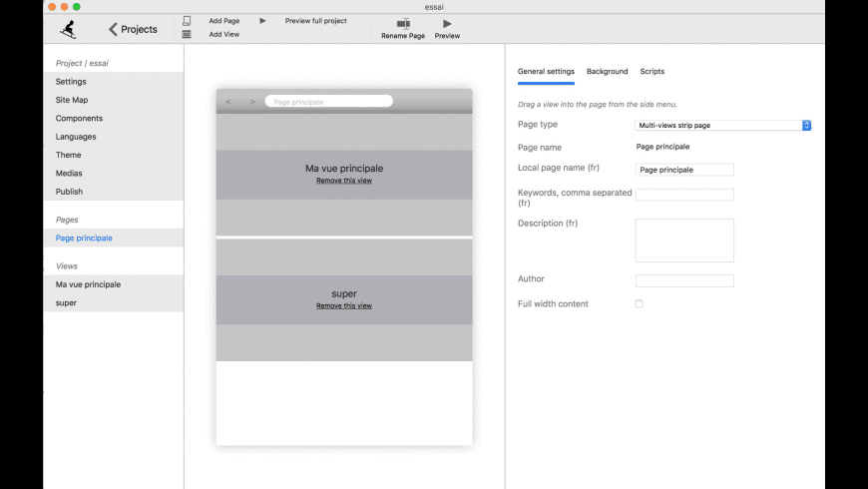Image resolution: width=868 pixels, height=489 pixels.
Task: Focus the Description text area
Action: [x=684, y=241]
